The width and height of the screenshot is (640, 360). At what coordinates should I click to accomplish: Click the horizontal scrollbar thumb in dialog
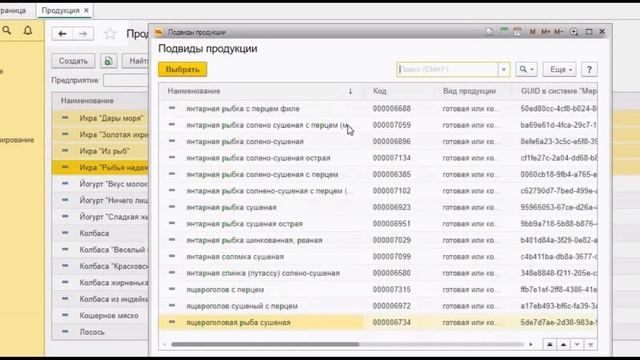tap(265, 344)
